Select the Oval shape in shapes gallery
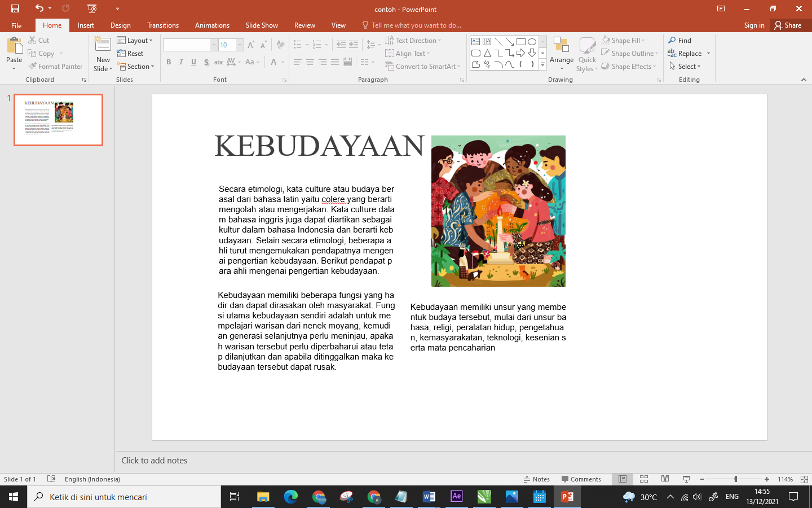This screenshot has width=812, height=508. click(x=532, y=42)
